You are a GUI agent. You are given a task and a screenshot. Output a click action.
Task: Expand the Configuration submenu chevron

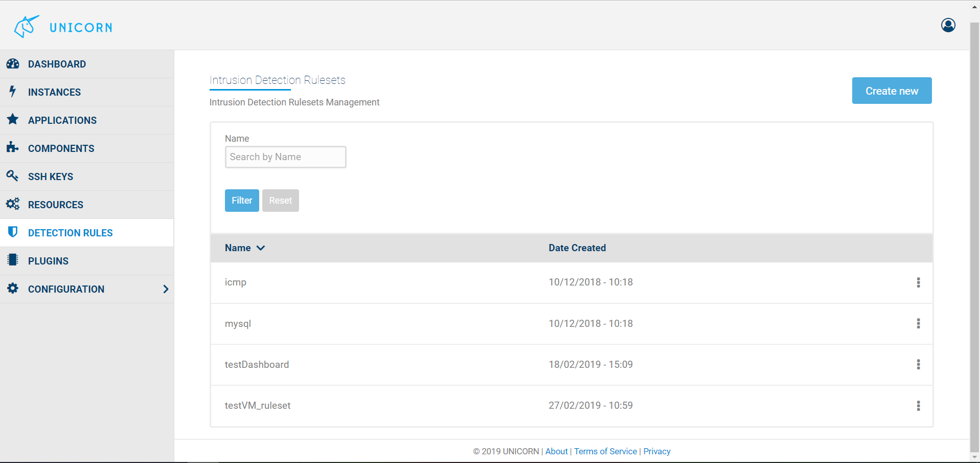coord(166,289)
